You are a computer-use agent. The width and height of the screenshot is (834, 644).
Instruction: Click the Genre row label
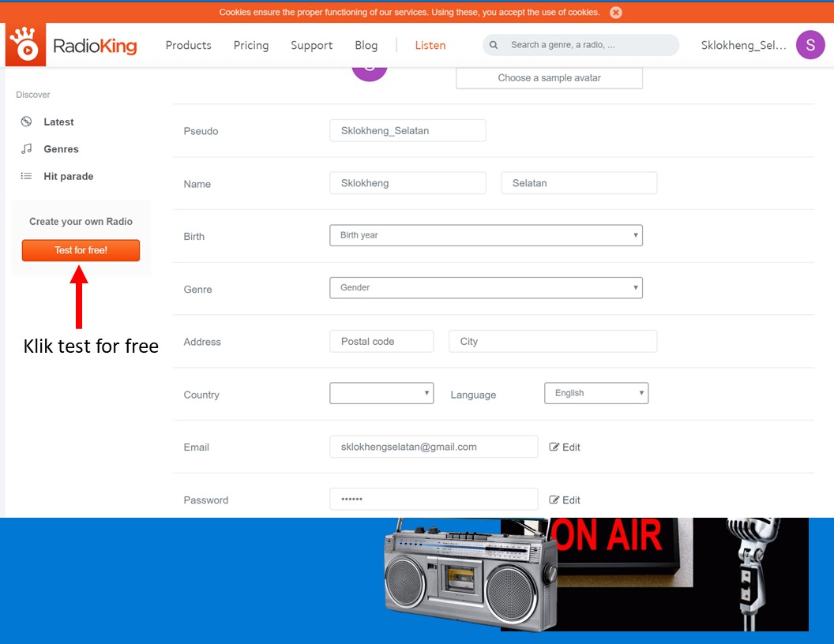pos(198,289)
